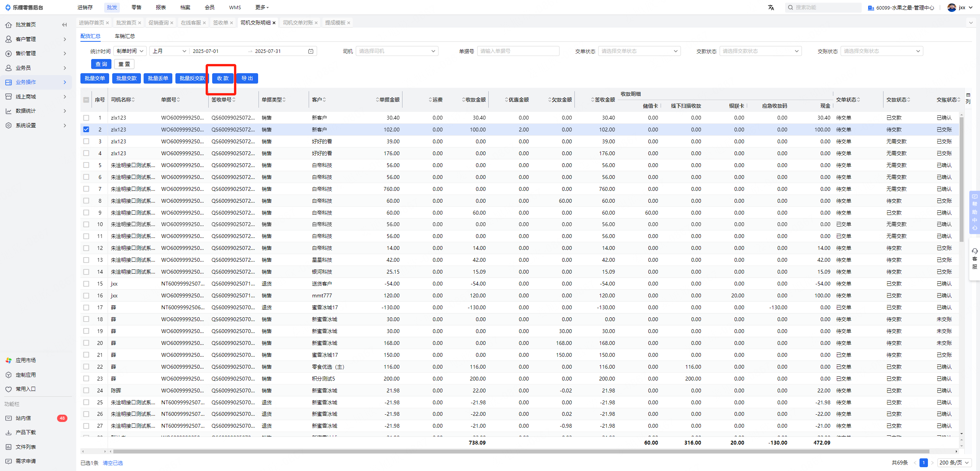The image size is (980, 471).
Task: Check row 10 checkbox
Action: (86, 225)
